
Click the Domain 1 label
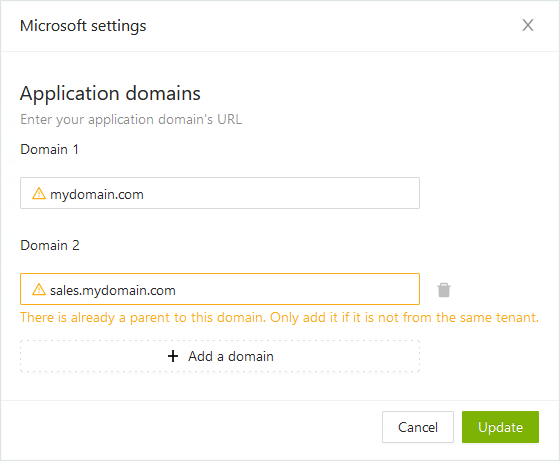(x=49, y=149)
